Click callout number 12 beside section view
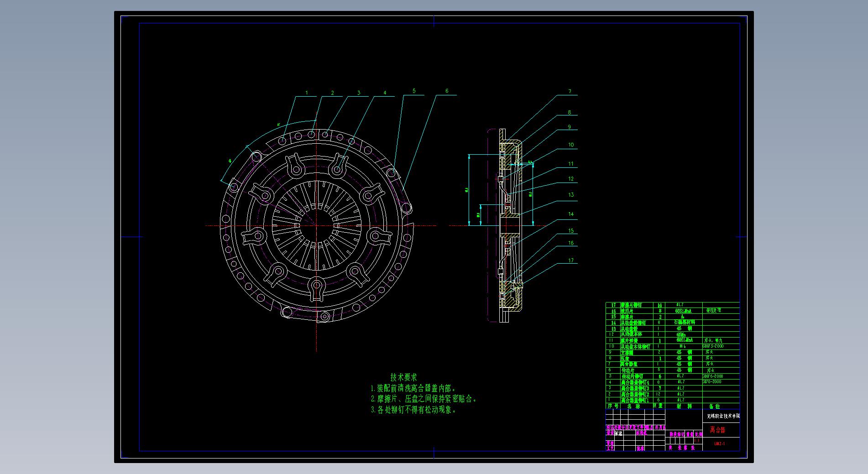868x474 pixels. pyautogui.click(x=571, y=179)
